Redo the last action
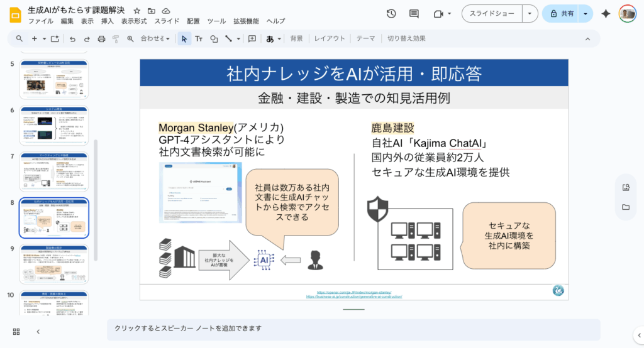Screen dimensions: 644x348 coord(87,39)
